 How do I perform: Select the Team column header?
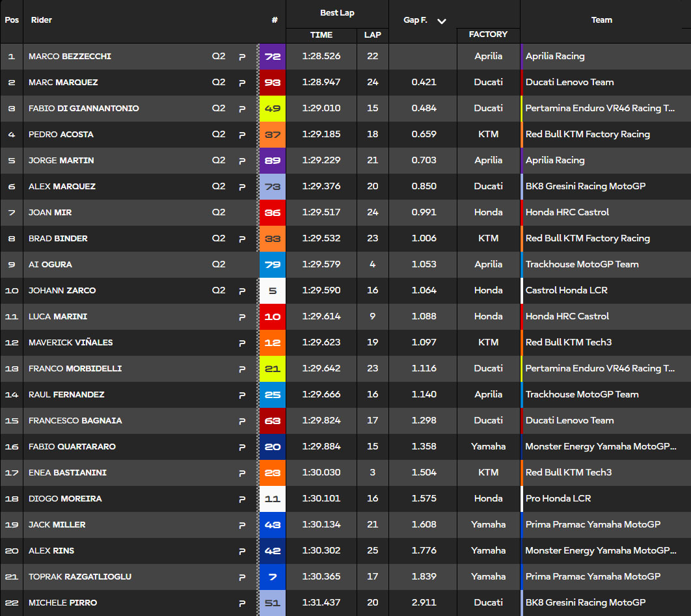(x=601, y=20)
